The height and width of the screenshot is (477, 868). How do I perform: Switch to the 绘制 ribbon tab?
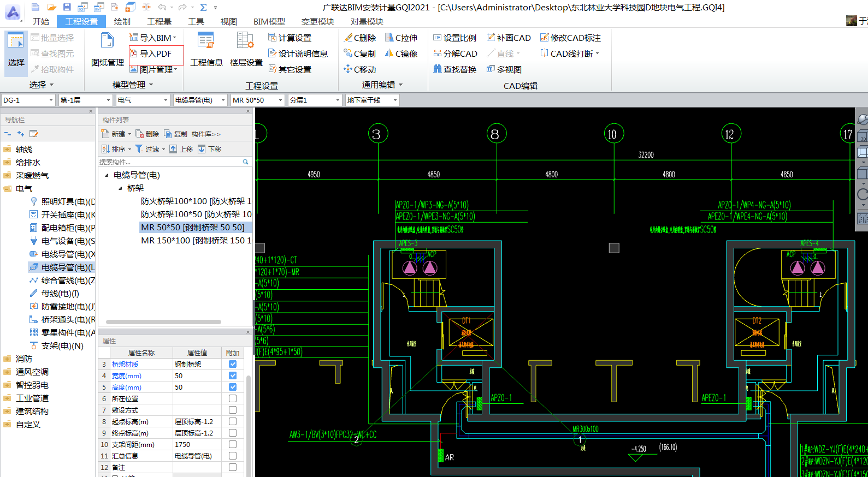[122, 21]
